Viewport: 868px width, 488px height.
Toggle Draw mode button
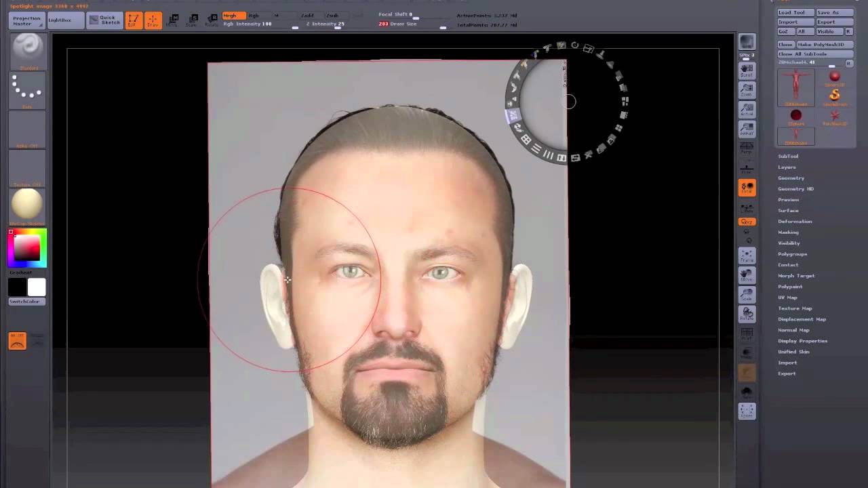153,20
